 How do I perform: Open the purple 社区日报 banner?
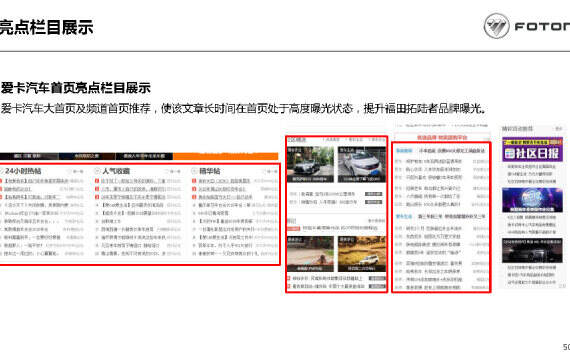pyautogui.click(x=532, y=149)
